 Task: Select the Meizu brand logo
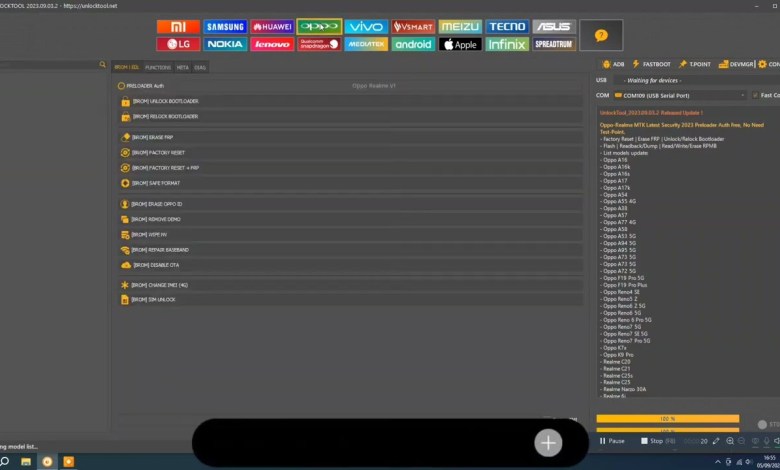click(x=460, y=26)
